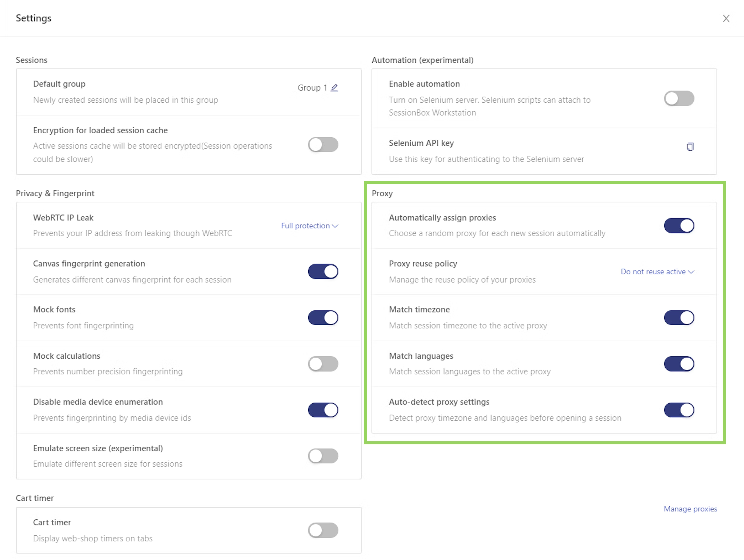Enable Emulate screen size (experimental)

click(x=323, y=456)
